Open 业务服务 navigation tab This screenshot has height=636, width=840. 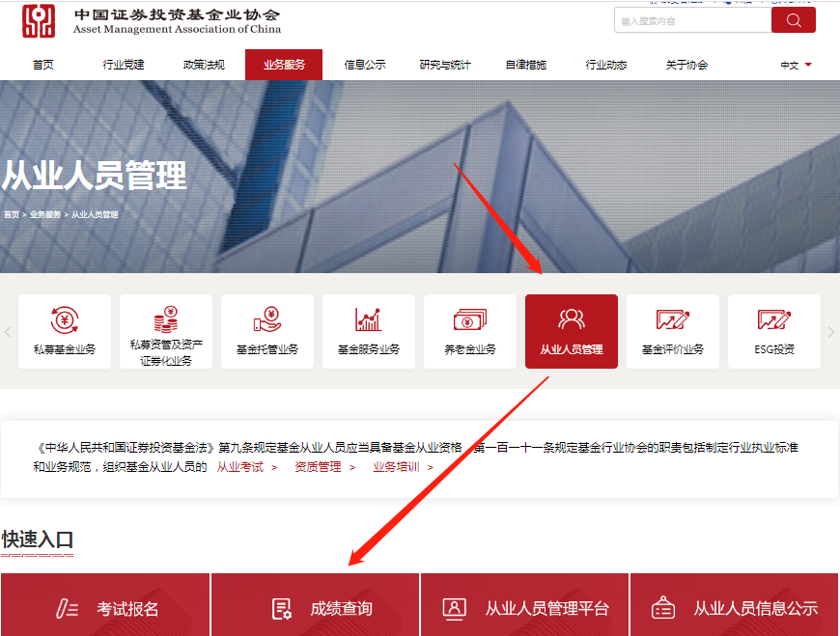coord(284,65)
